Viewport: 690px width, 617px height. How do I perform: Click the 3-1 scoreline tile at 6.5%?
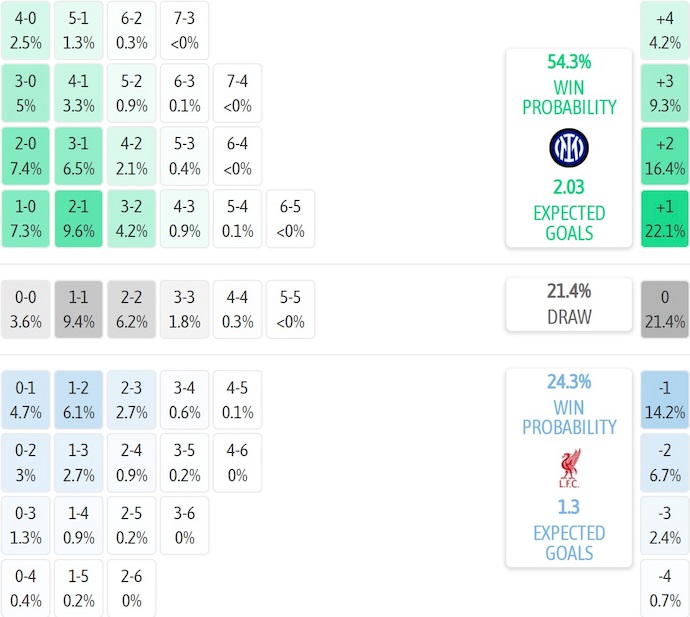79,155
